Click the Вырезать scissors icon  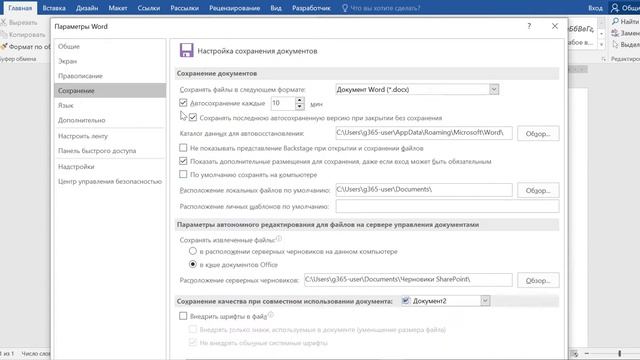coord(4,22)
